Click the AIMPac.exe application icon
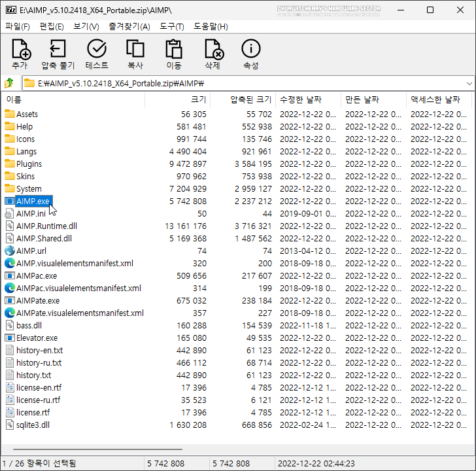The width and height of the screenshot is (476, 471). coord(10,276)
